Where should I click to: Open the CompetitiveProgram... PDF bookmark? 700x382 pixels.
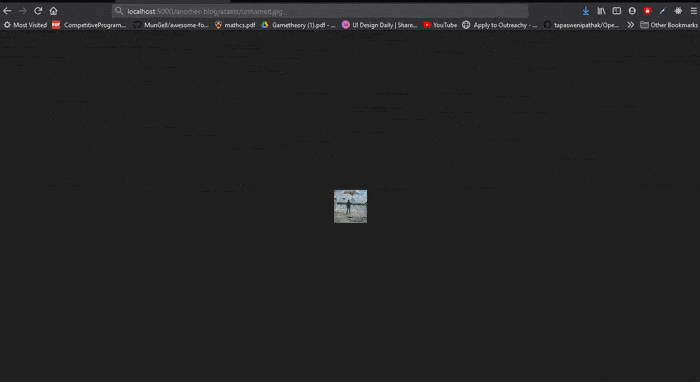click(89, 25)
